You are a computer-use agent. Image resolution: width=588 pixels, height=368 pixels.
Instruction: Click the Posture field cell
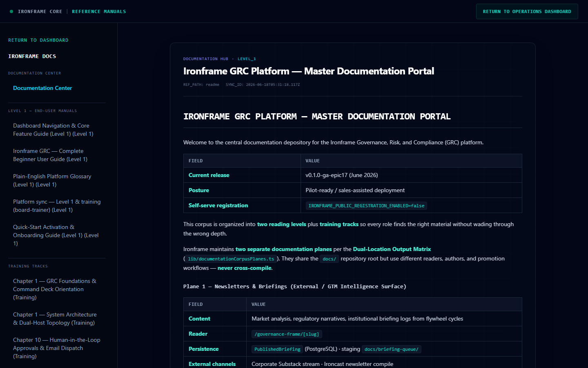coord(242,190)
